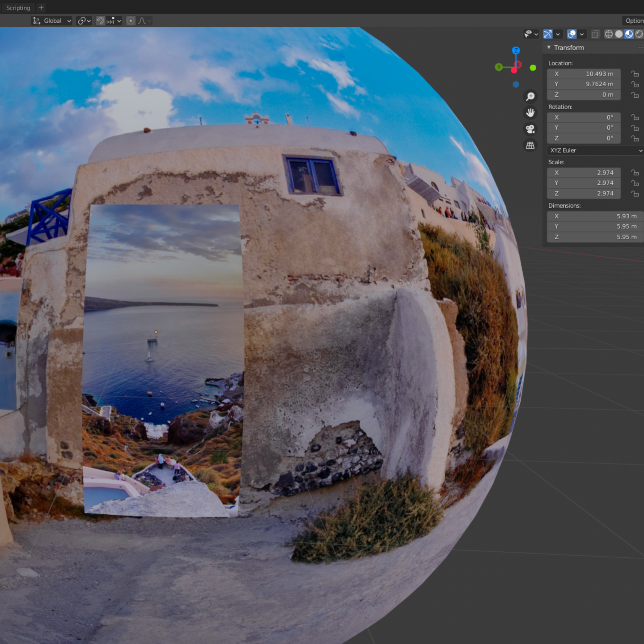Open the Options popover button
Screen dimensions: 644x644
point(634,21)
